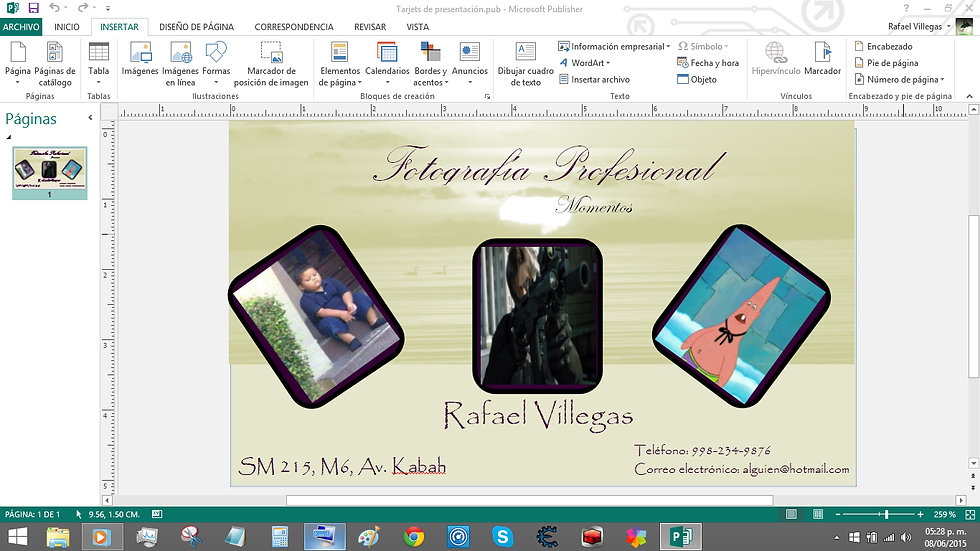Insert a new Página
Screen dimensions: 980x551
point(18,63)
